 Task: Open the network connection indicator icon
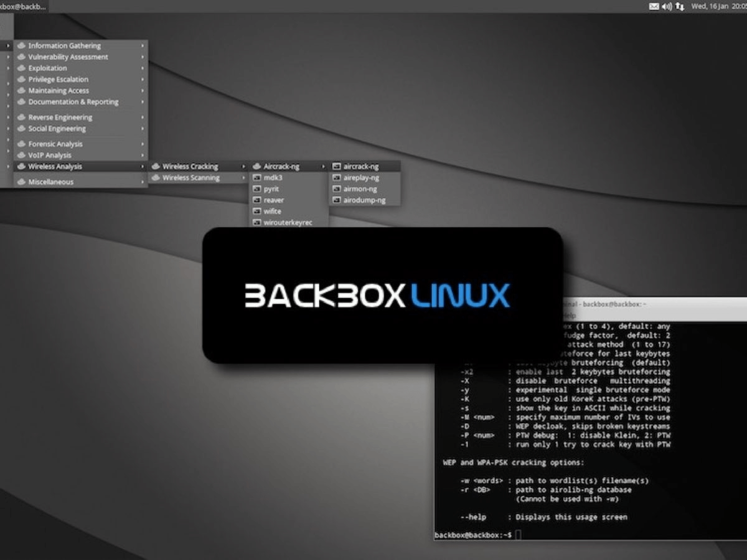(x=679, y=6)
